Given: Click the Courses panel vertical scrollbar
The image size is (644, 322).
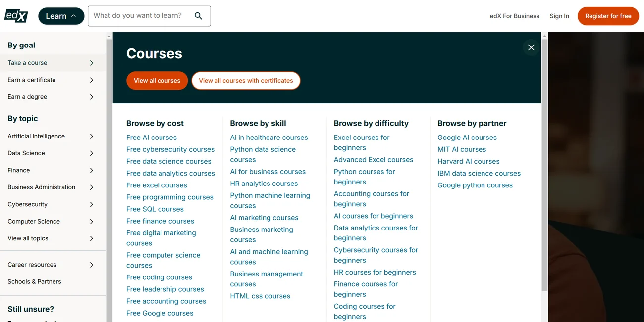Looking at the screenshot, I should [544, 163].
